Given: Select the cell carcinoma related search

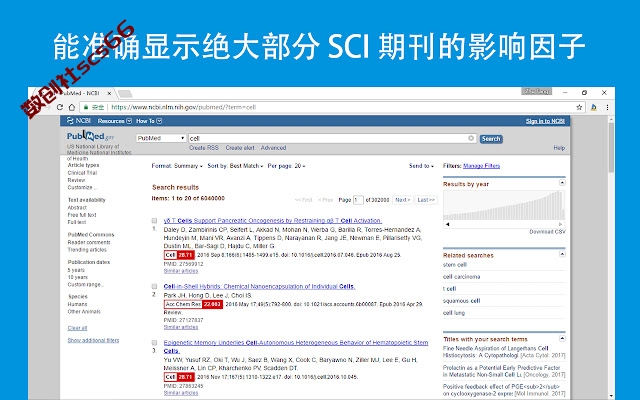Looking at the screenshot, I should (462, 276).
